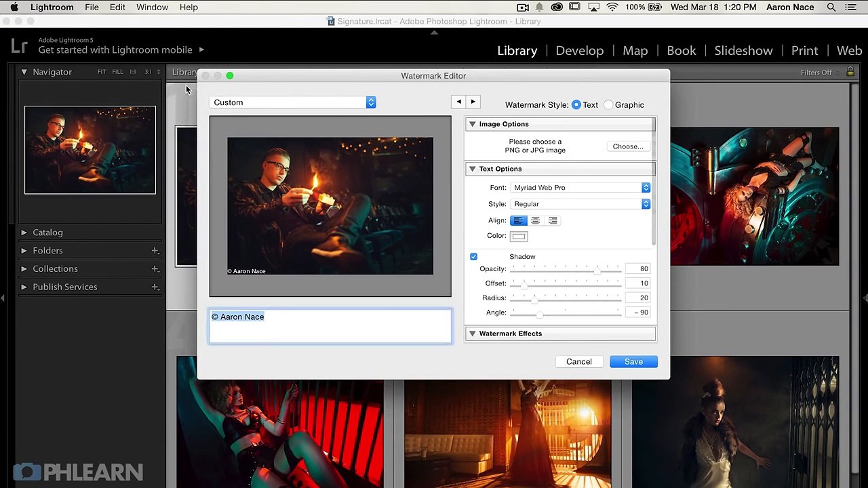Open the Lightroom application menu
The height and width of the screenshot is (488, 868).
52,7
